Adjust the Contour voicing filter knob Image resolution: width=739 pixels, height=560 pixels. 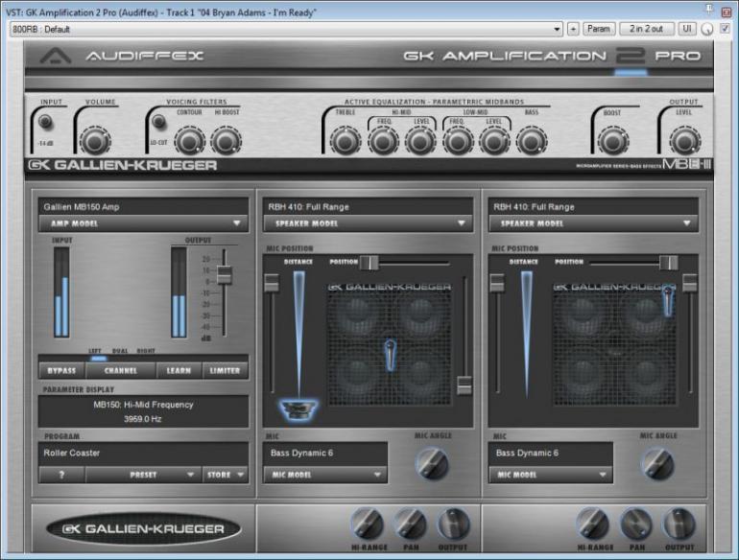[189, 141]
